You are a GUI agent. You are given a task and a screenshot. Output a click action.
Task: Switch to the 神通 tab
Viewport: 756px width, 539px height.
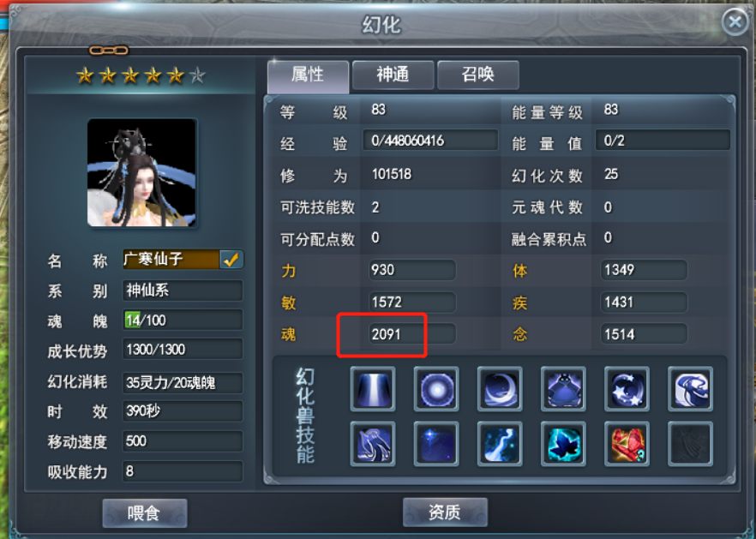coord(393,75)
